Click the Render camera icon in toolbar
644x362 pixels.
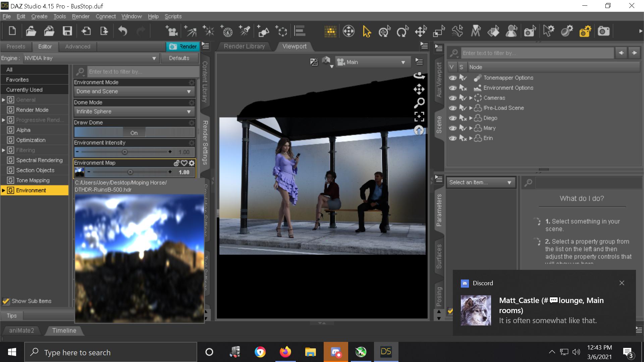(603, 32)
